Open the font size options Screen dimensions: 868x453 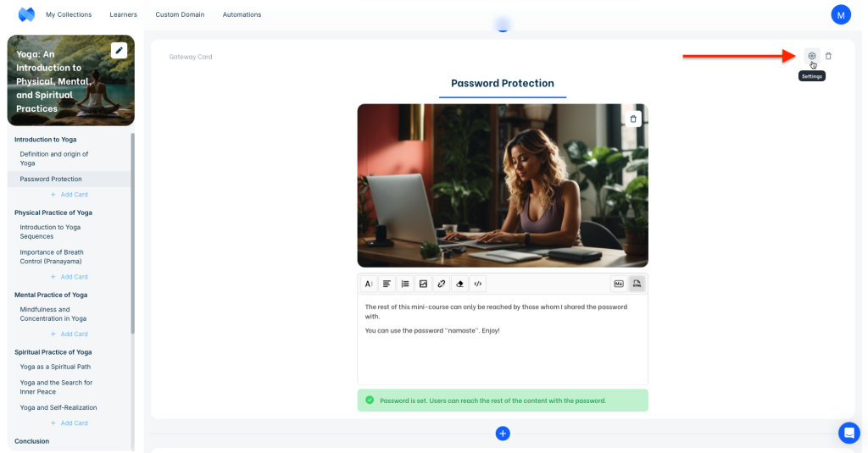click(369, 284)
